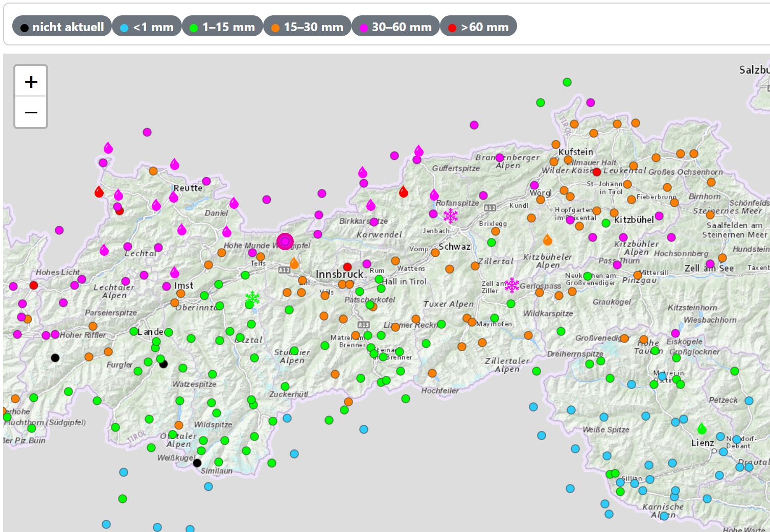Select magenta droplet above Guffertspitze label

click(x=419, y=151)
